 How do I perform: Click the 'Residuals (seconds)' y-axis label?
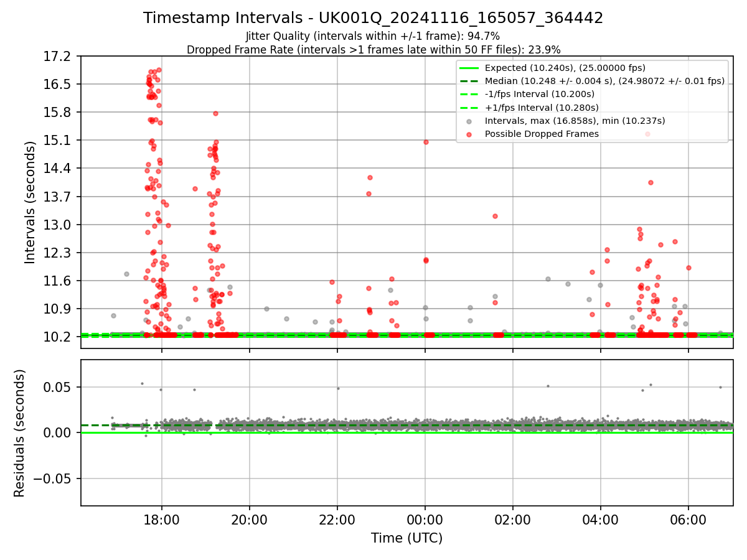19,433
